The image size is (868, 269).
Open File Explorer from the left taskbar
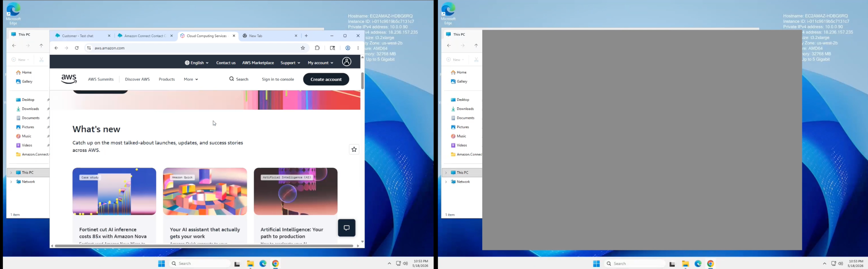click(250, 264)
